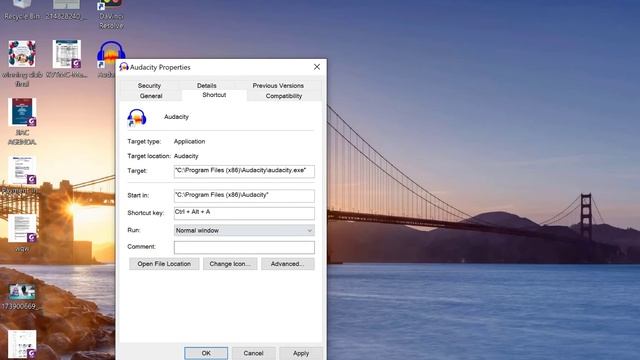The image size is (640, 360).
Task: Open the Previous Versions tab
Action: coord(278,85)
